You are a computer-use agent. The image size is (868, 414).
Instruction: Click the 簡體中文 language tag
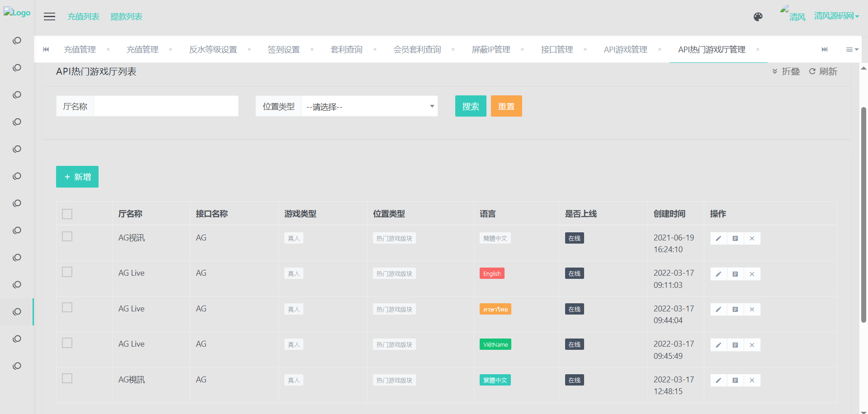(495, 238)
